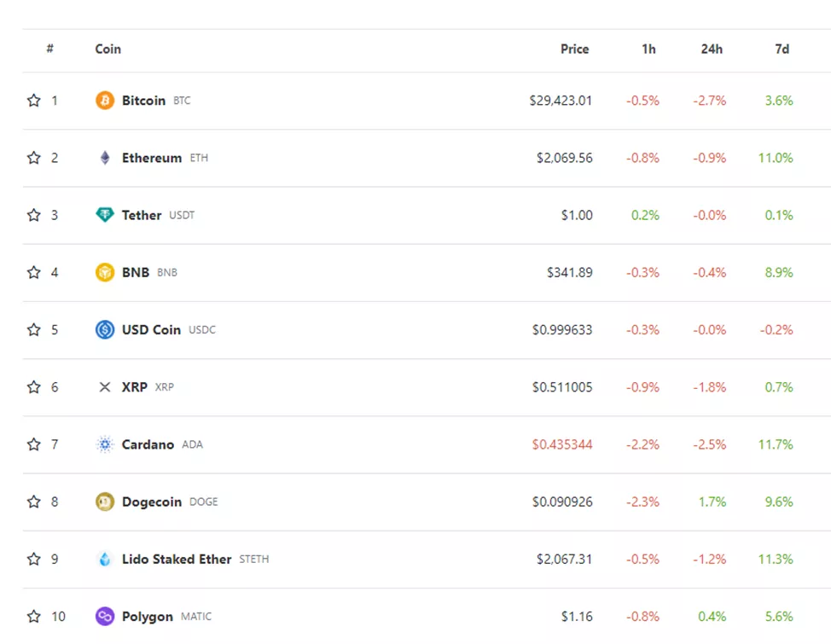Image resolution: width=831 pixels, height=644 pixels.
Task: Favorite Bitcoin with the star toggle
Action: click(34, 101)
